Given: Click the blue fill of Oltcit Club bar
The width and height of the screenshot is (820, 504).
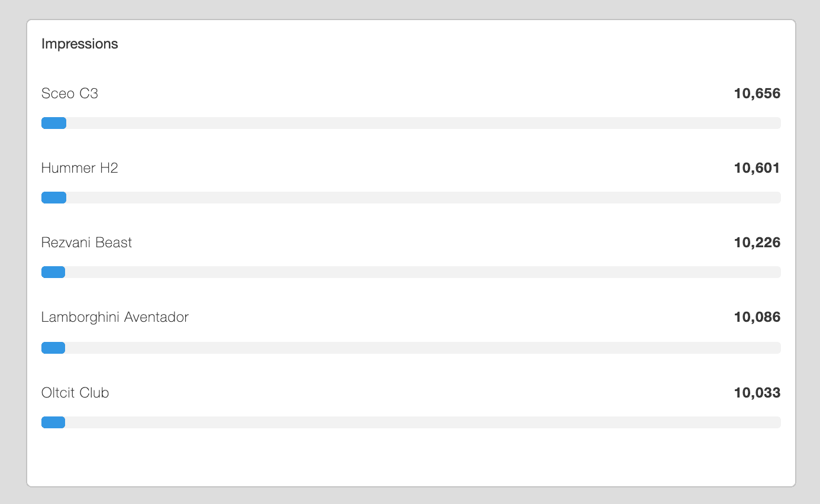Looking at the screenshot, I should tap(53, 422).
